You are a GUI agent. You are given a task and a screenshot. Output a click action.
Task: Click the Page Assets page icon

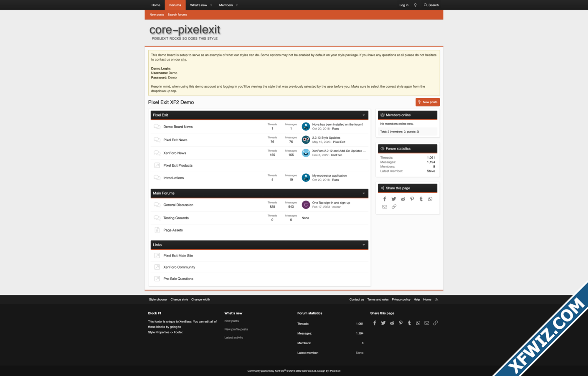157,230
